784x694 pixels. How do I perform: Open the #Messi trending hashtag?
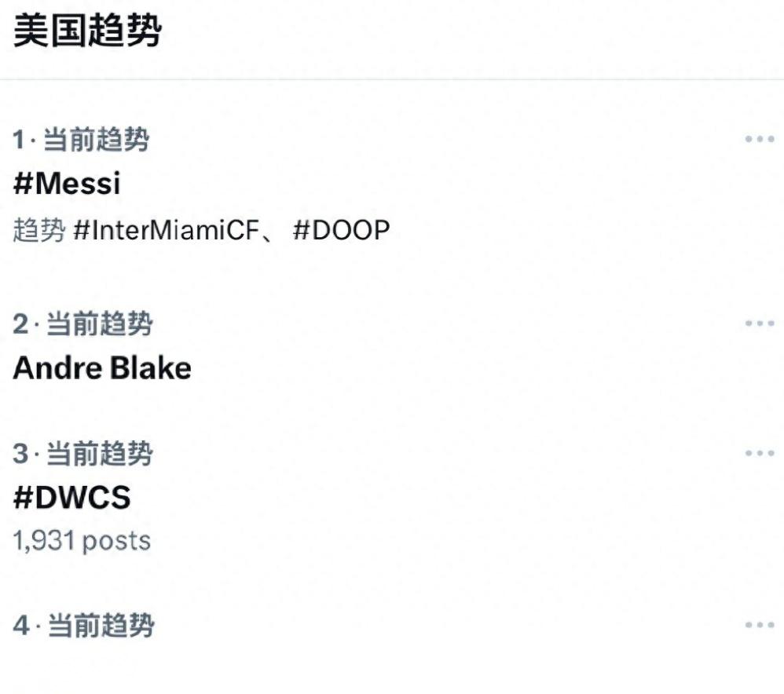click(67, 184)
